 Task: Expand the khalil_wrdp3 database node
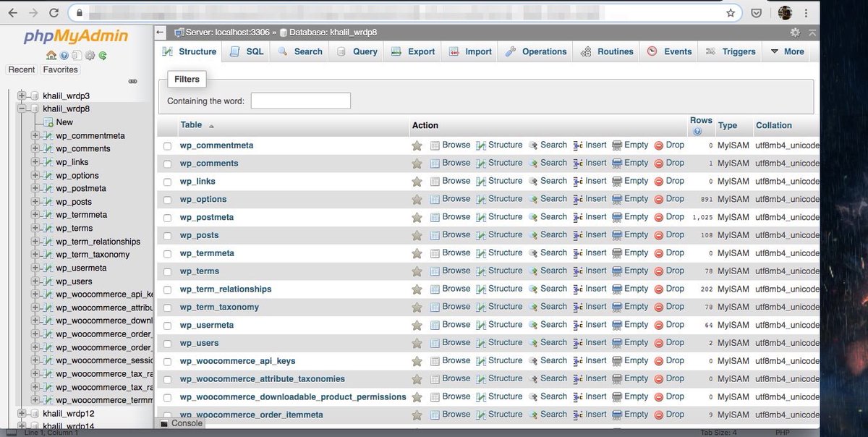(21, 96)
